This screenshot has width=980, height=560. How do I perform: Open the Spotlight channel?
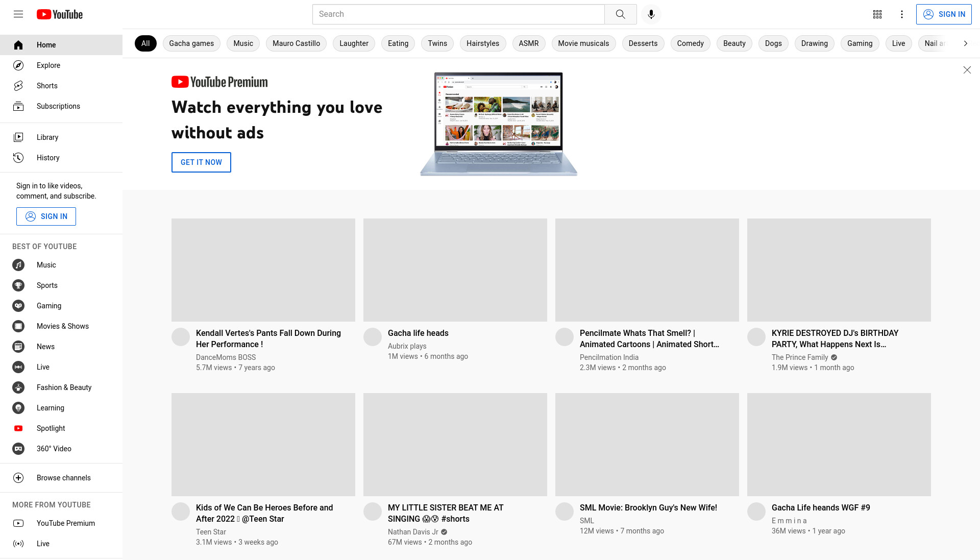tap(61, 428)
